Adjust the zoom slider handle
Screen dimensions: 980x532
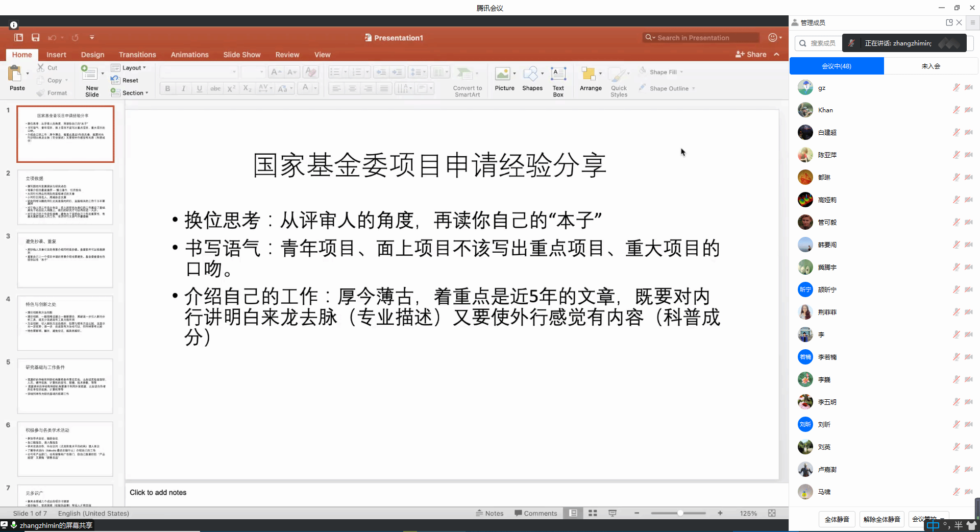click(x=680, y=513)
